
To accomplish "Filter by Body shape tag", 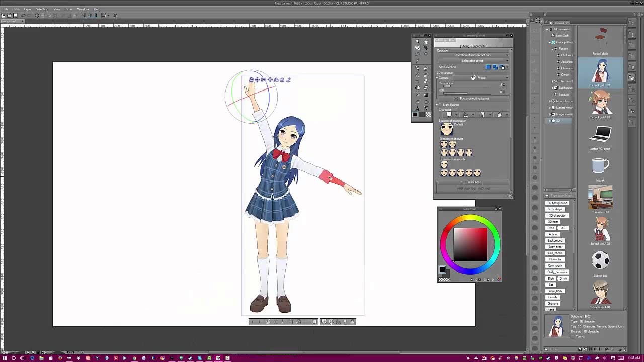I will pos(555,209).
